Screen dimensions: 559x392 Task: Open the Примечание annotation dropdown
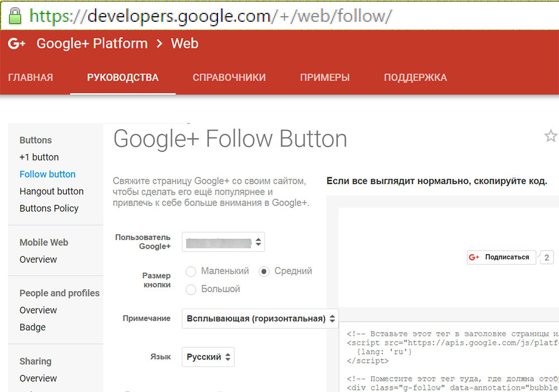click(259, 318)
